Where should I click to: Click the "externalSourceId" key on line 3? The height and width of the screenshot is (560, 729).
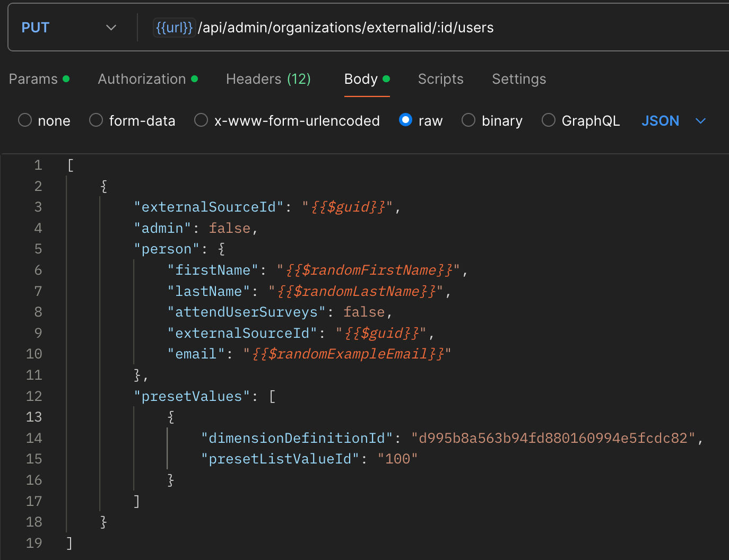click(209, 207)
